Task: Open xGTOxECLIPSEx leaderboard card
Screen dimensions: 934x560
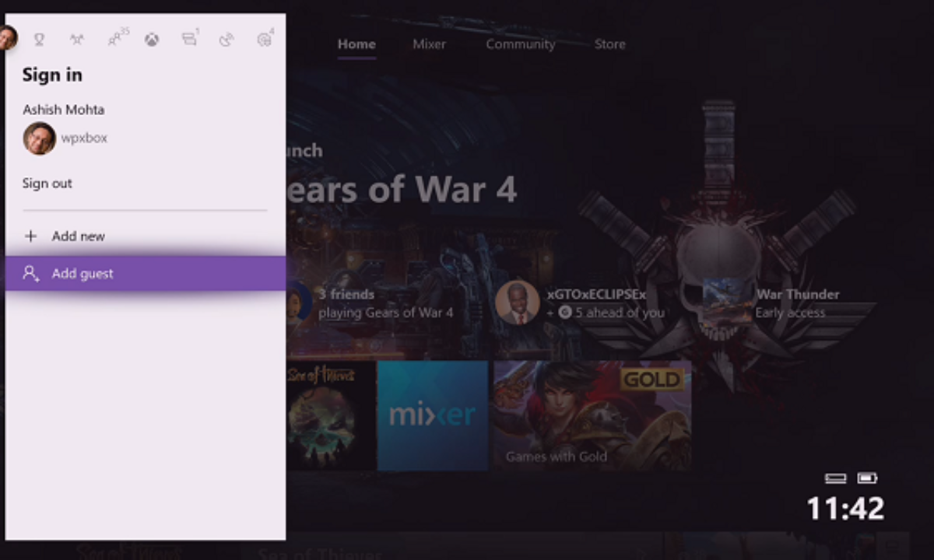Action: [x=581, y=303]
